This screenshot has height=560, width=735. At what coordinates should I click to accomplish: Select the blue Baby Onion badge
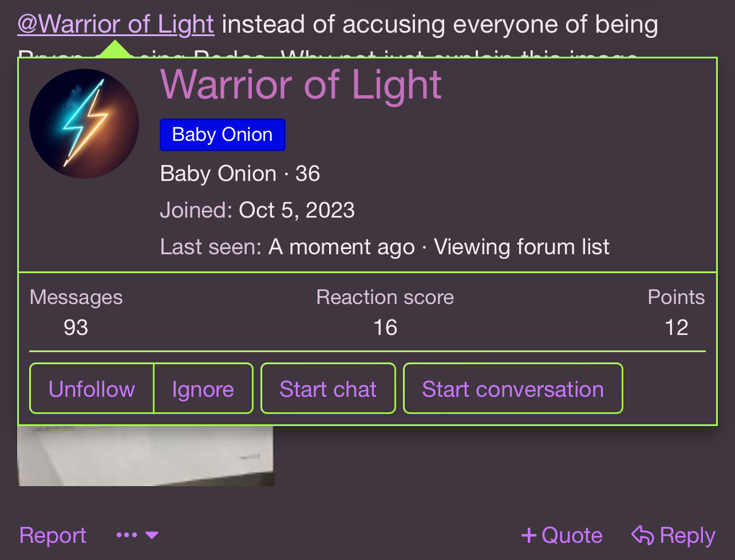click(223, 135)
